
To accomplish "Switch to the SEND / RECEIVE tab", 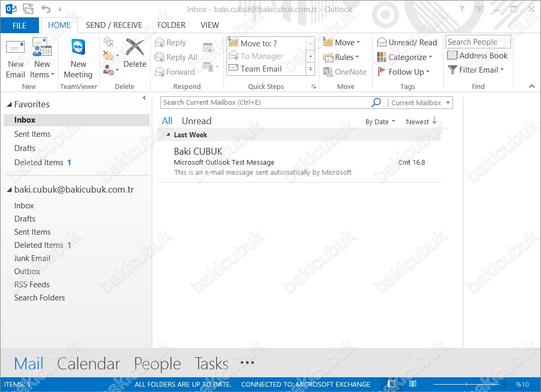I will coord(114,25).
